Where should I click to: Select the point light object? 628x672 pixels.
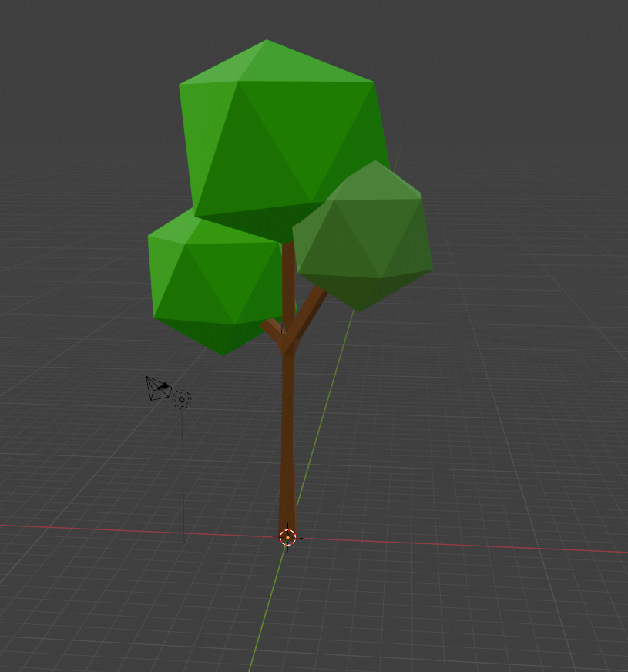pos(182,399)
